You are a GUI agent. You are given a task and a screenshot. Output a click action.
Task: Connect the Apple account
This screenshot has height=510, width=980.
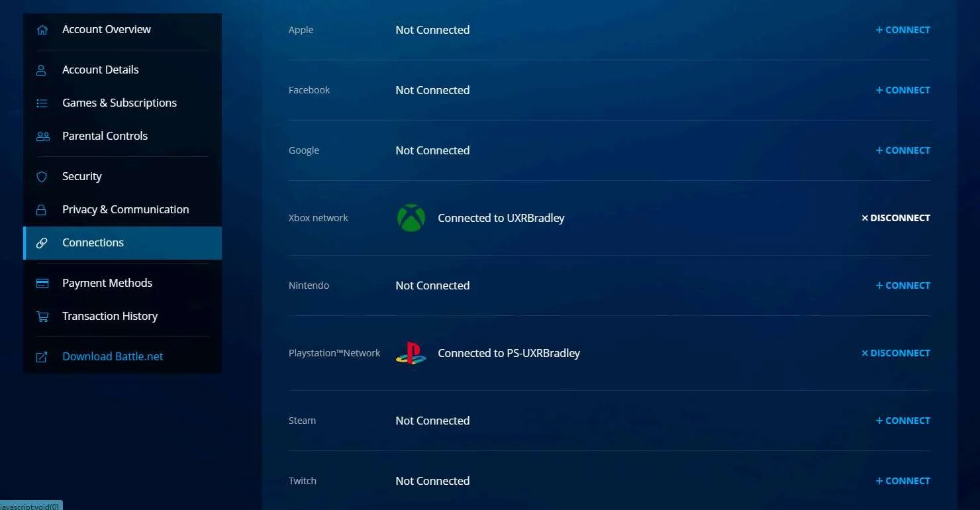(903, 30)
